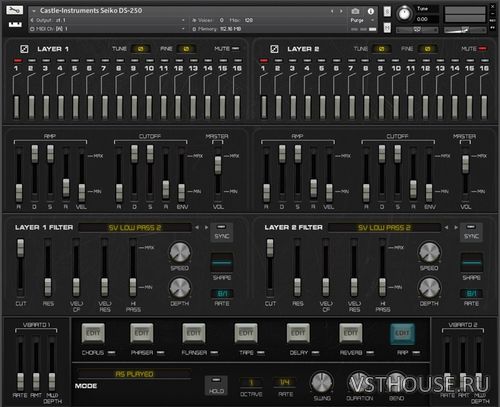Toggle Layer 1 Mute switch

pyautogui.click(x=236, y=49)
